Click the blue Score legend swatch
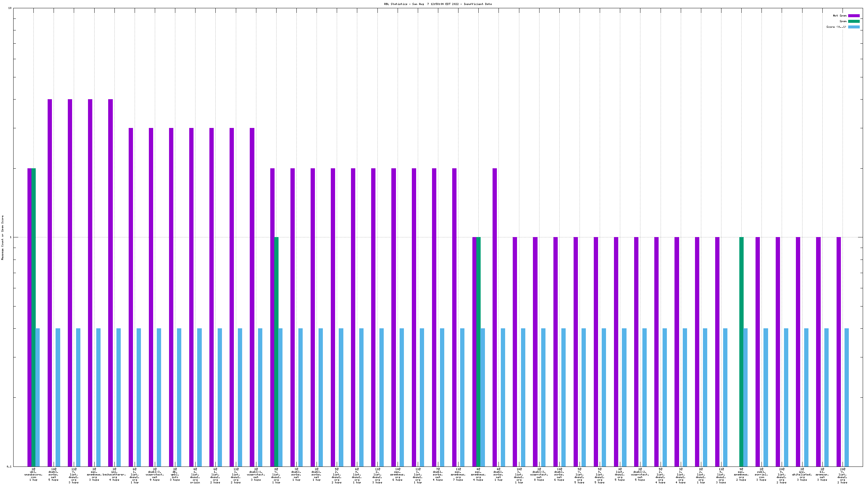The image size is (868, 488). (x=853, y=27)
